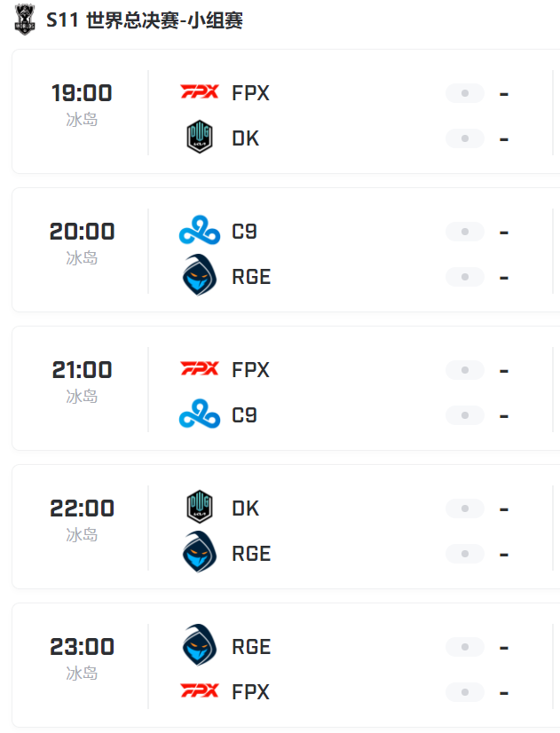Toggle the gray pill beside FPX at 19:00
560x733 pixels.
point(464,93)
